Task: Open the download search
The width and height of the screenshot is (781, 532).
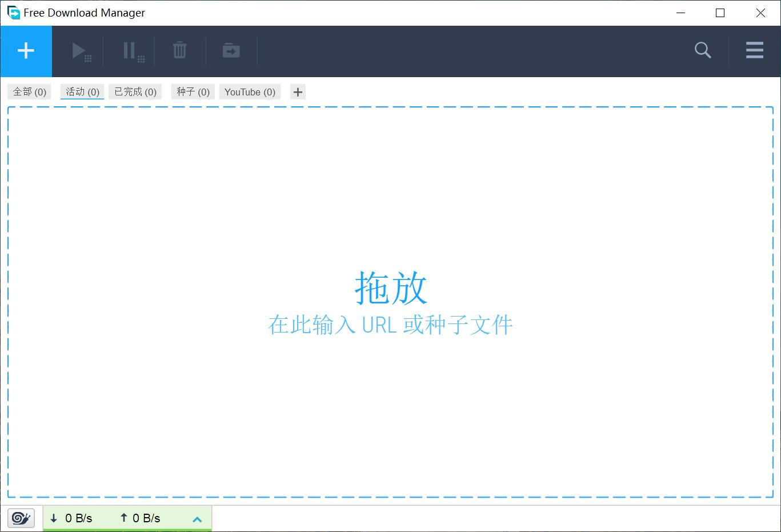Action: tap(702, 51)
